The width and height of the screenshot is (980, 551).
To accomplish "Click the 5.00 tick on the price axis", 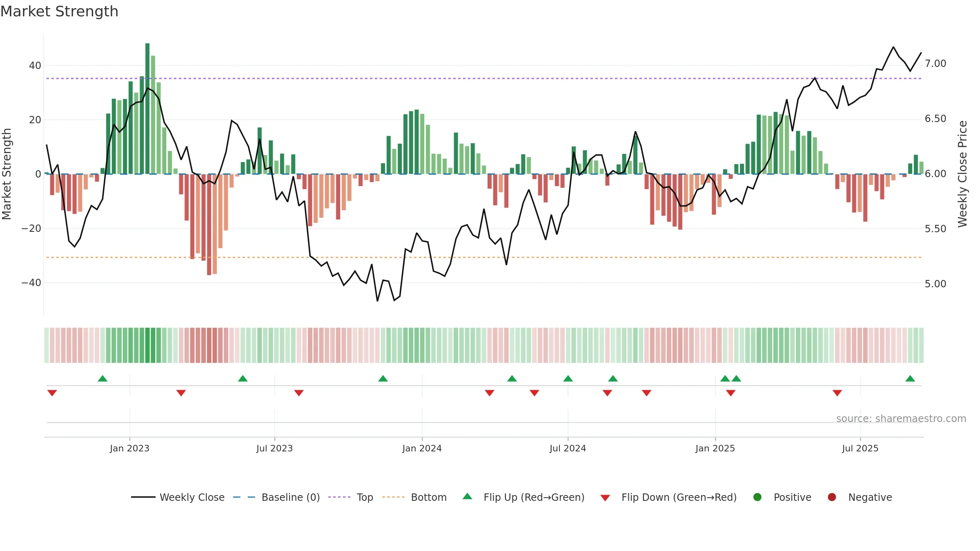I will pyautogui.click(x=935, y=284).
